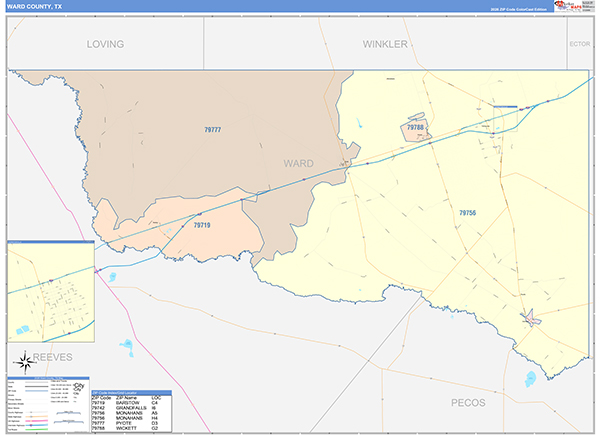The image size is (600, 435).
Task: Click the LOVING county label
Action: click(x=105, y=44)
